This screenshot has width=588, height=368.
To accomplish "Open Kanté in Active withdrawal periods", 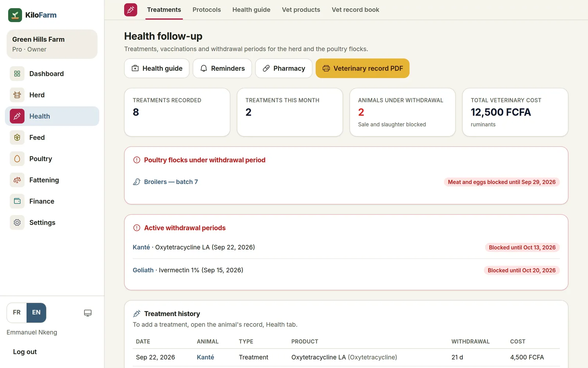I will pyautogui.click(x=141, y=247).
